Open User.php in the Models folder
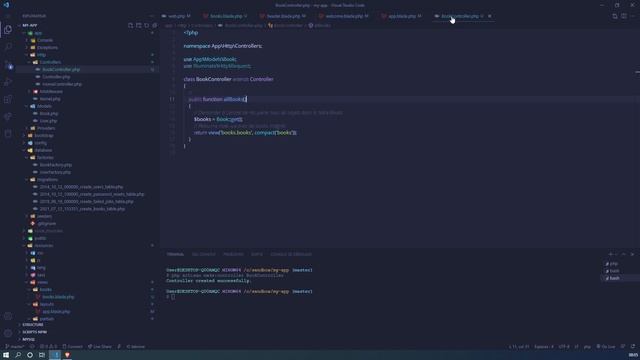The height and width of the screenshot is (360, 640). coord(48,121)
